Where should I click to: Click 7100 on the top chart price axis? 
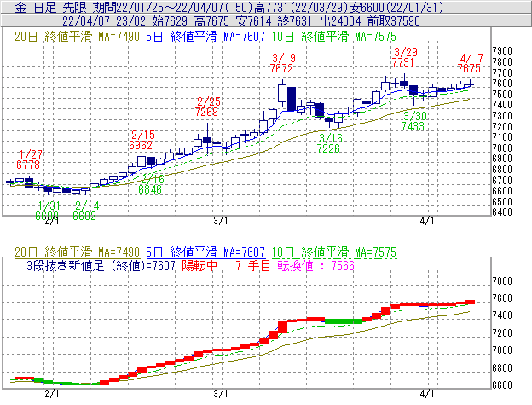(x=502, y=137)
